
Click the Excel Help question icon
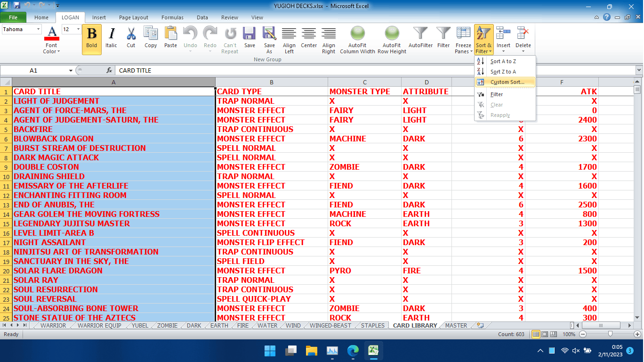point(608,17)
